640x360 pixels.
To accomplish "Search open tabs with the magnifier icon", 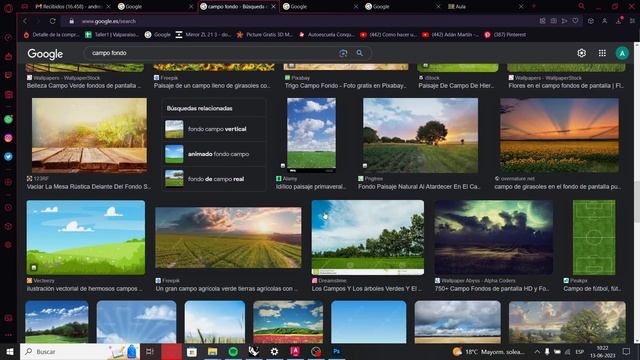I will (581, 6).
